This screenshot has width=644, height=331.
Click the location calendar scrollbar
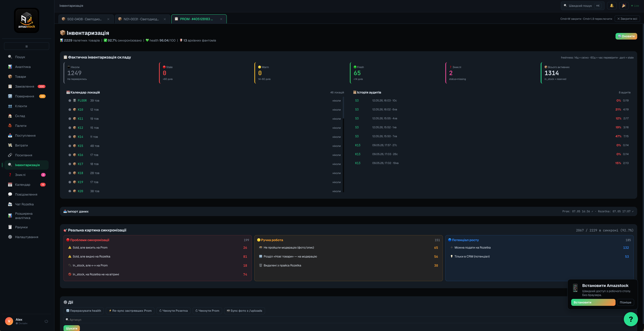[x=344, y=108]
